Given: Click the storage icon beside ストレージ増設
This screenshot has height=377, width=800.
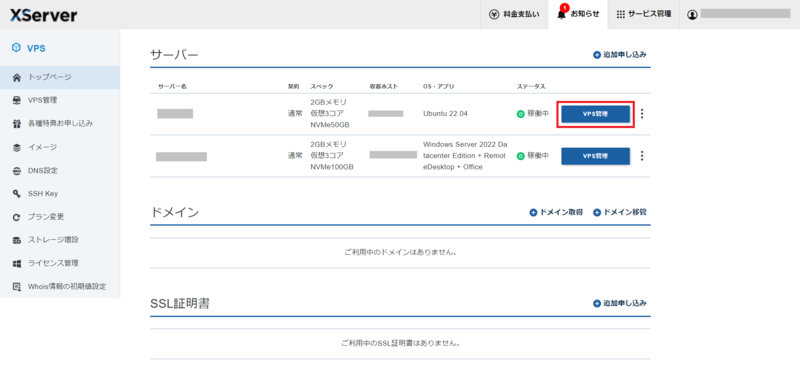Looking at the screenshot, I should tap(17, 240).
